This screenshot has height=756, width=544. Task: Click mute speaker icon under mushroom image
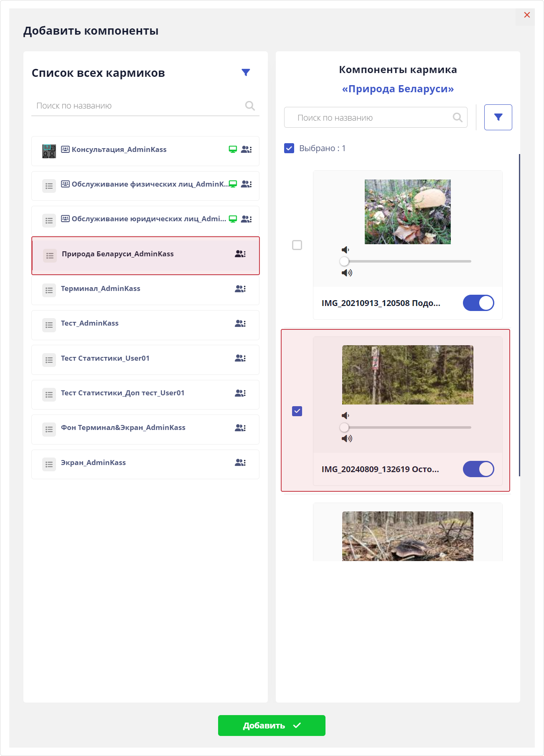point(345,250)
